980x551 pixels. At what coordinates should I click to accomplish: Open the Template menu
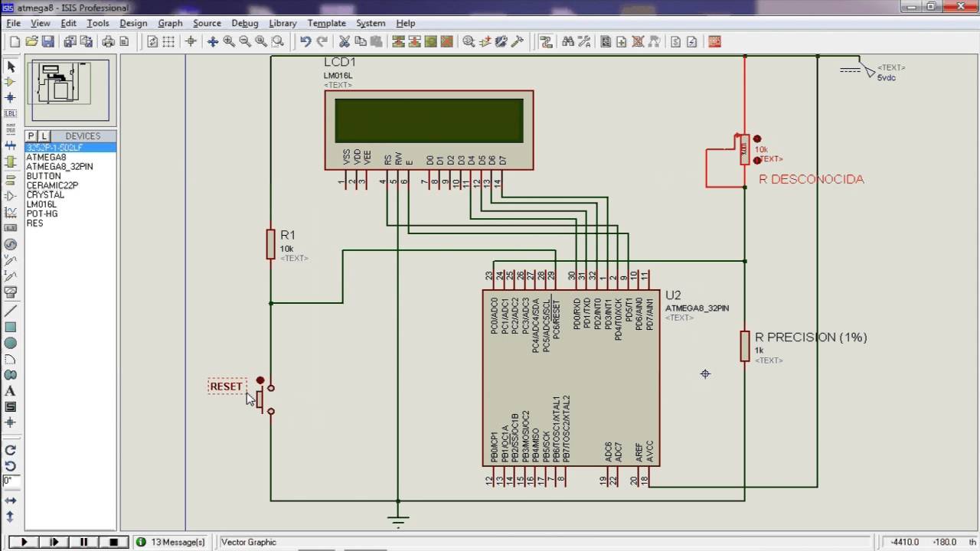(x=326, y=23)
